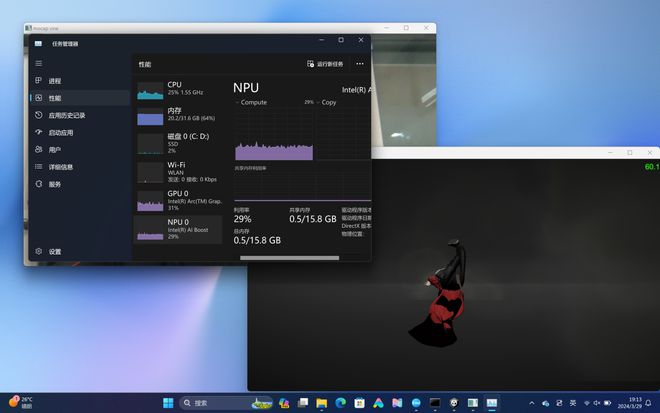Select the GPU 0 performance entry
Viewport: 660px width, 413px height.
pyautogui.click(x=178, y=200)
